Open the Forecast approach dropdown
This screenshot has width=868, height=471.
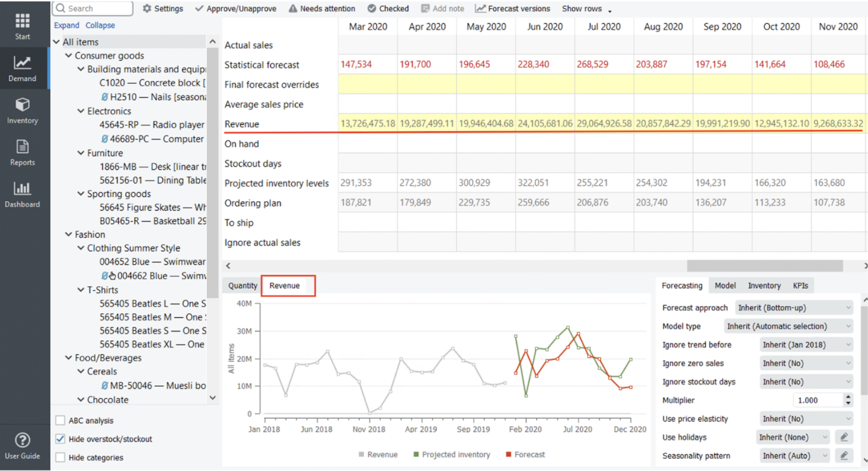794,308
